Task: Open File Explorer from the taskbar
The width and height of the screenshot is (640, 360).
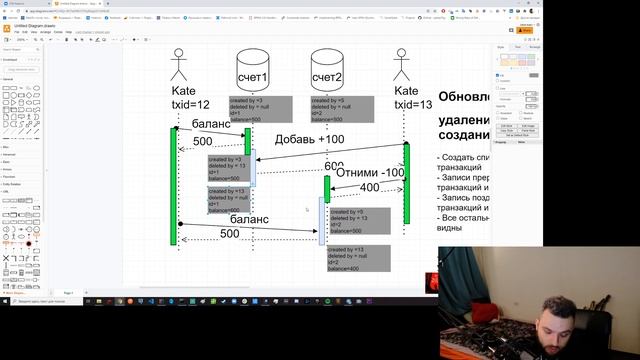Action: coord(99,301)
